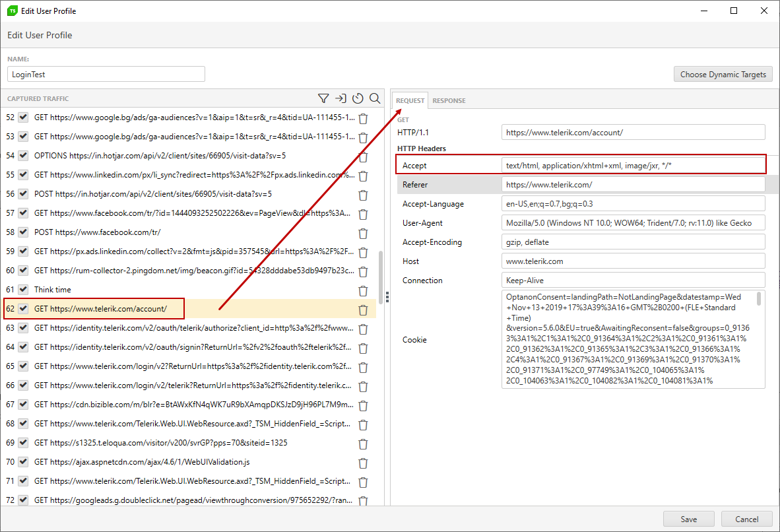Select the Think time row text
The width and height of the screenshot is (780, 532).
click(52, 289)
